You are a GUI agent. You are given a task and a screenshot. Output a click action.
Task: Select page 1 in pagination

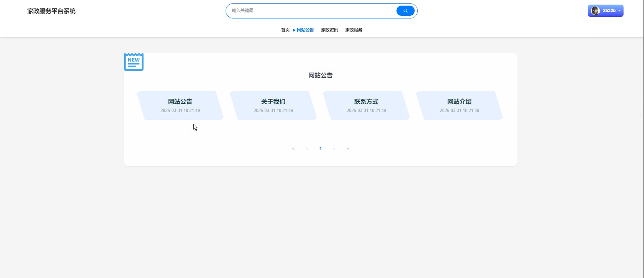coord(320,149)
